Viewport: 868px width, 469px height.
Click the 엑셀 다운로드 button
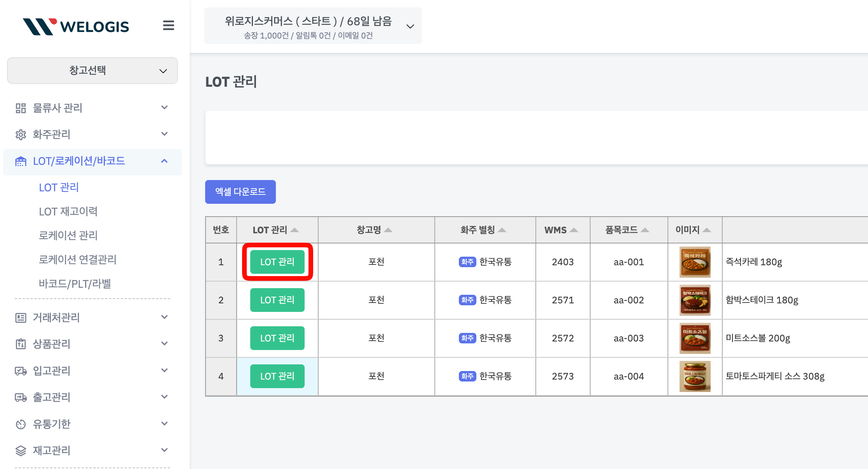click(240, 192)
